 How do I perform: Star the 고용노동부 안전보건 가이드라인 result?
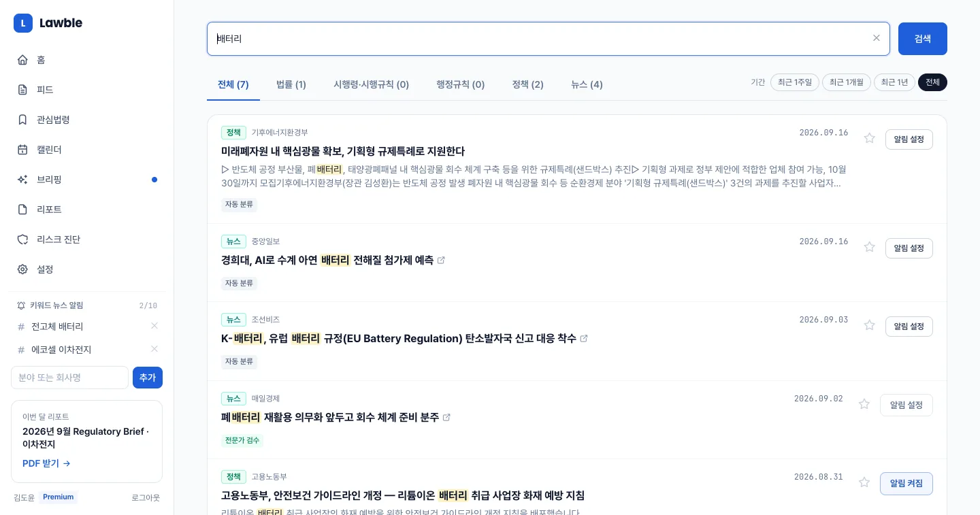(864, 482)
